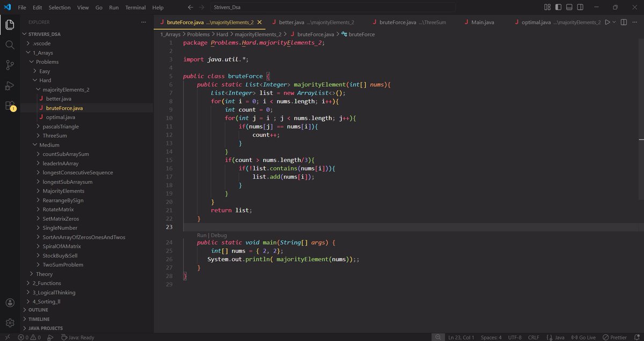Click Ln 23, Col 1 in status bar
The image size is (644, 341).
[461, 337]
